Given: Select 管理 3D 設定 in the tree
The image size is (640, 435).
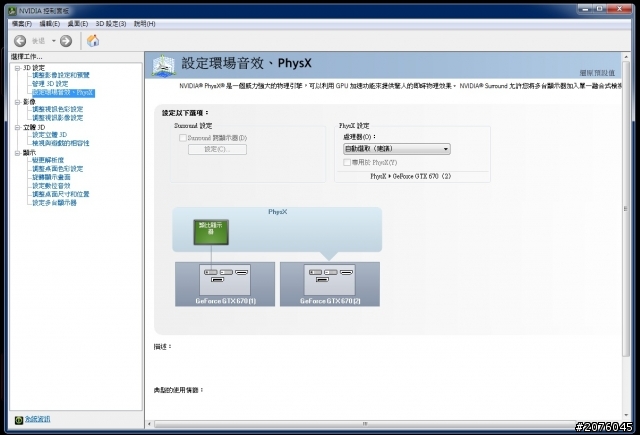Looking at the screenshot, I should point(50,84).
